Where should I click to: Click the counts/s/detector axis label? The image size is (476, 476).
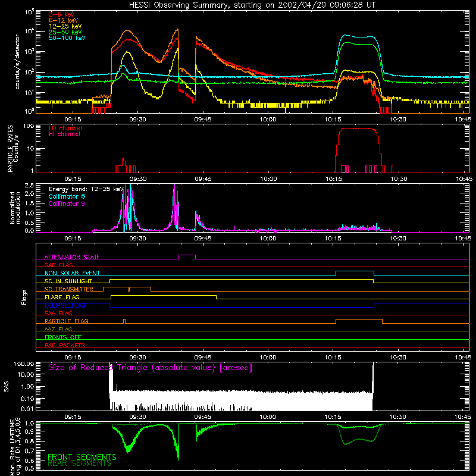17,62
